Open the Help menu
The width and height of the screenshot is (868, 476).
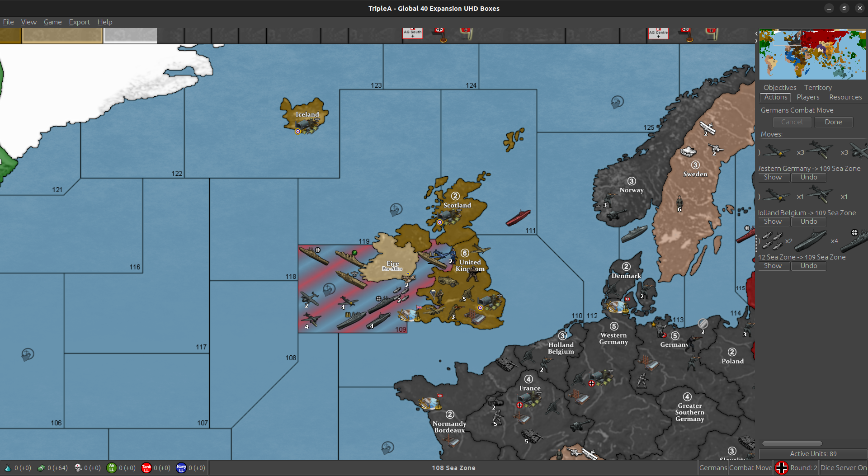click(x=104, y=22)
